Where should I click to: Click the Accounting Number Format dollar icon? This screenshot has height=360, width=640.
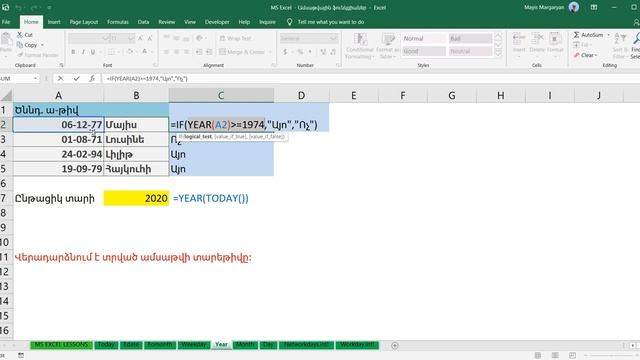pyautogui.click(x=285, y=52)
